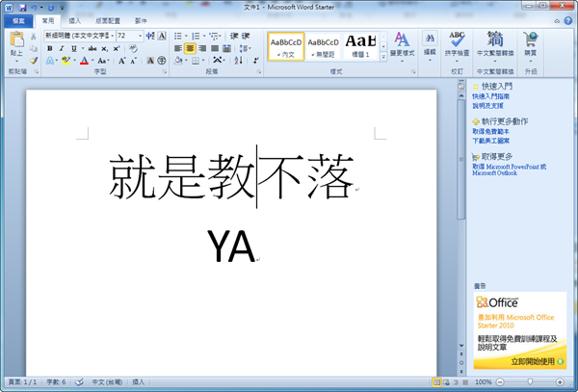Image resolution: width=578 pixels, height=392 pixels.
Task: Click the Save icon in quick access toolbar
Action: 22,6
